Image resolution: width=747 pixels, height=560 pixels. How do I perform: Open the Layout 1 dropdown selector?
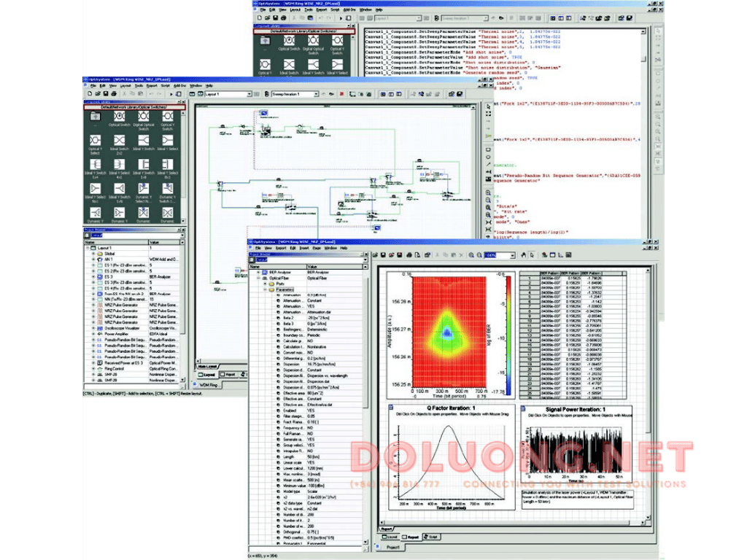tap(249, 93)
